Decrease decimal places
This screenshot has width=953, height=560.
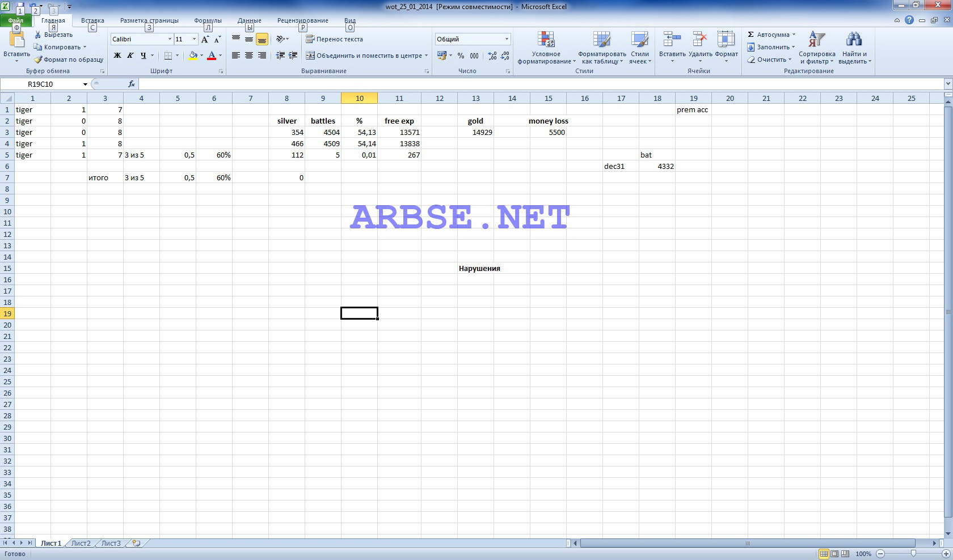click(x=505, y=56)
